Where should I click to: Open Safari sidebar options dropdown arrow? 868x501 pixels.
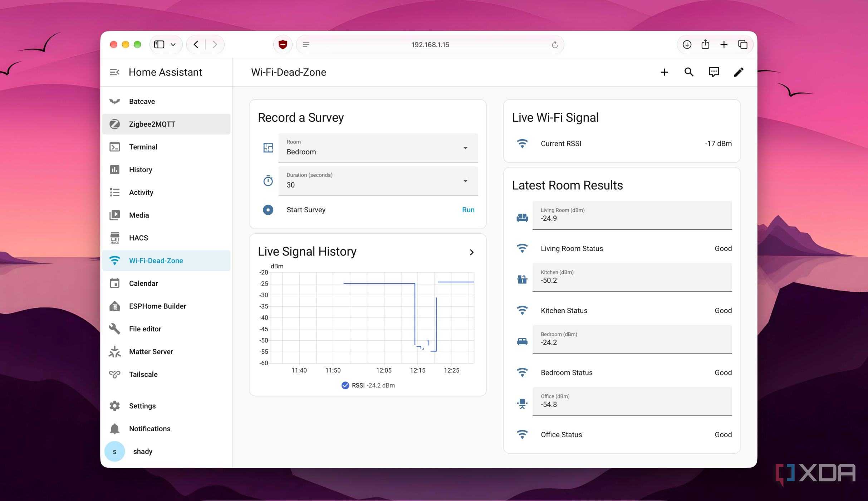[x=173, y=45]
